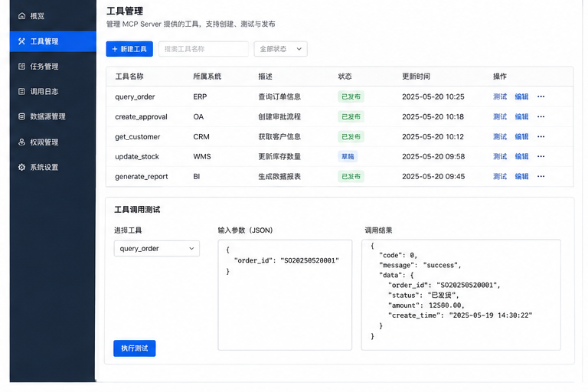Open 调用日志 in the sidebar
The image size is (588, 392).
click(53, 91)
